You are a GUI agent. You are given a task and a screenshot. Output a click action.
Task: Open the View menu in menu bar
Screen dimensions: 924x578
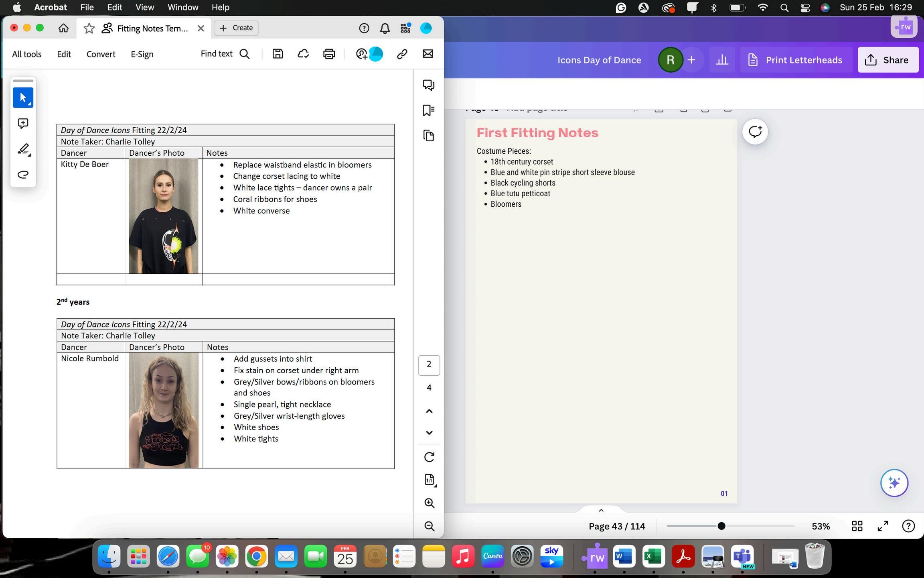(144, 7)
